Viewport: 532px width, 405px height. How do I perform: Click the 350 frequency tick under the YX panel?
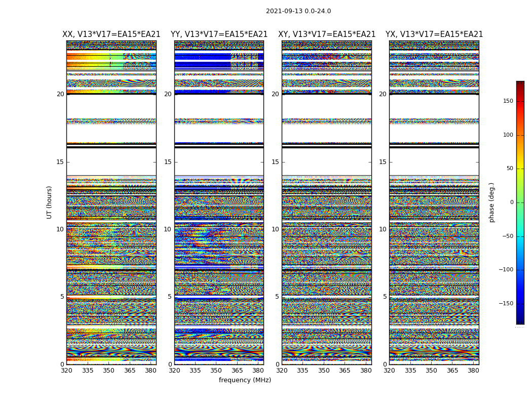(431, 371)
